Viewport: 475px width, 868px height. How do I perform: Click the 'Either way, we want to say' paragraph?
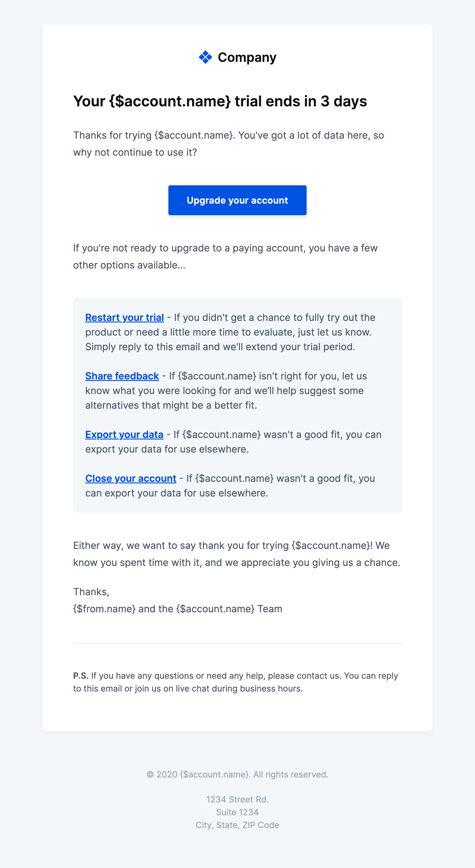[236, 553]
